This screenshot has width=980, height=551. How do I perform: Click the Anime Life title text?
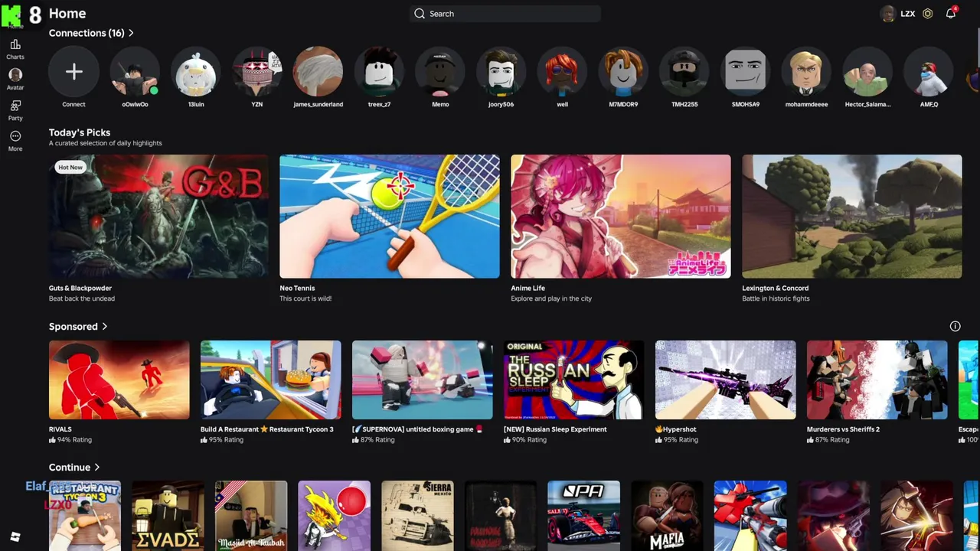[528, 289]
